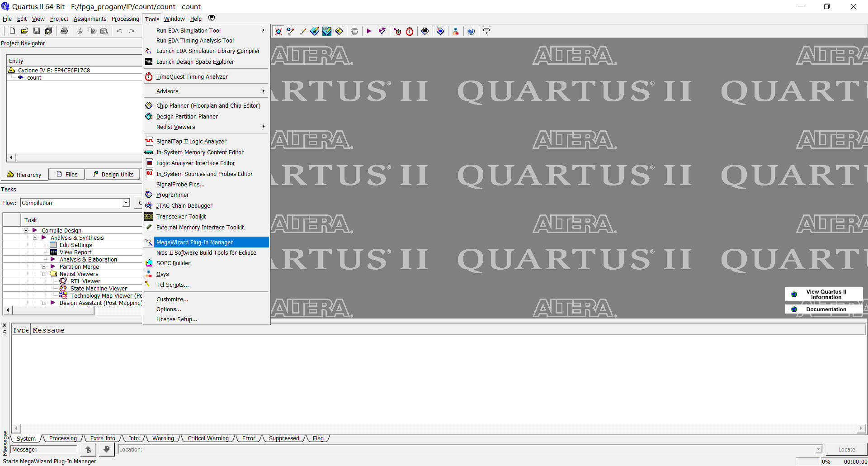
Task: Select MegaWizard Plug-In Manager menu item
Action: point(206,242)
